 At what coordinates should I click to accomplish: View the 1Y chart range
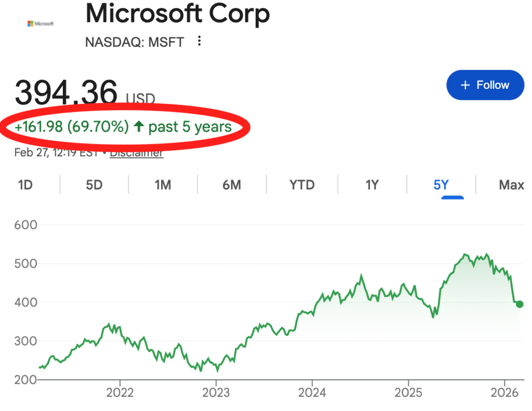click(372, 184)
